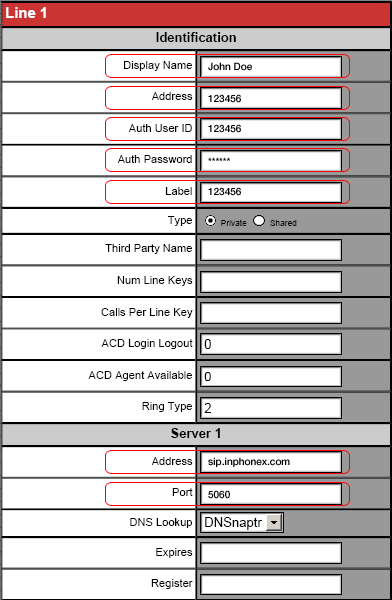Click the Label input field
The image size is (392, 600).
pos(271,192)
